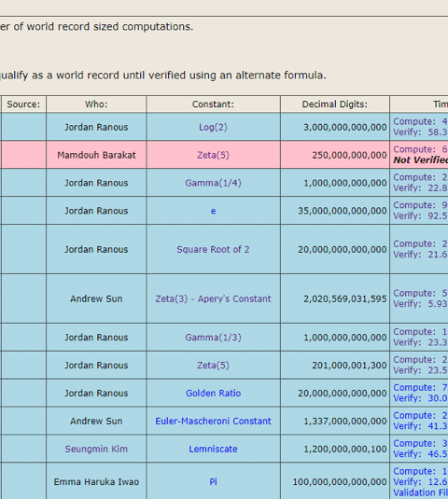The image size is (448, 499).
Task: Open the Square Root of 2 link
Action: (213, 250)
